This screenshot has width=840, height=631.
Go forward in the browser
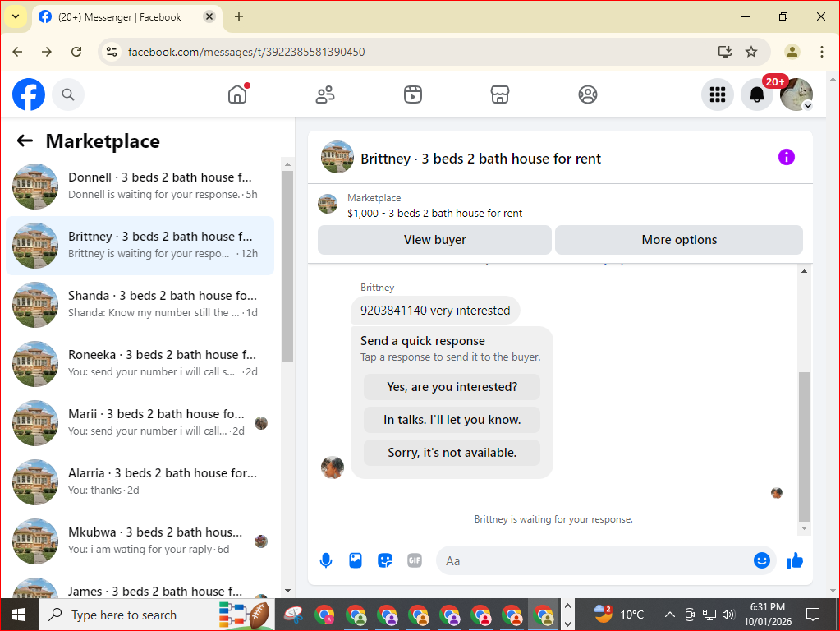pyautogui.click(x=47, y=52)
